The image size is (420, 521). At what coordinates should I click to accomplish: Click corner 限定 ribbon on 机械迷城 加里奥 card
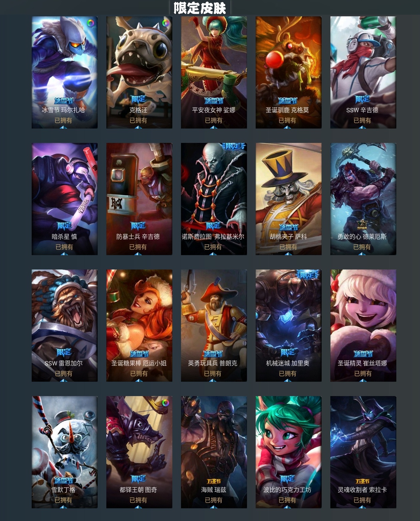[x=308, y=274]
